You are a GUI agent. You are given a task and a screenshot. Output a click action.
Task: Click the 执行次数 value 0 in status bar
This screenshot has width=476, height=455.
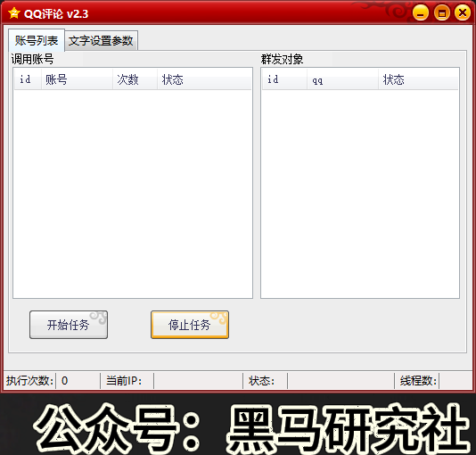pyautogui.click(x=65, y=381)
